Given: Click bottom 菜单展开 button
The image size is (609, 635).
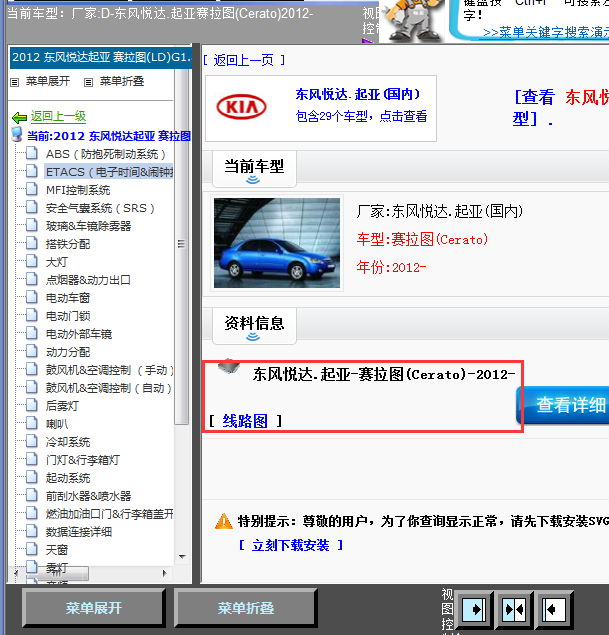Looking at the screenshot, I should [94, 607].
